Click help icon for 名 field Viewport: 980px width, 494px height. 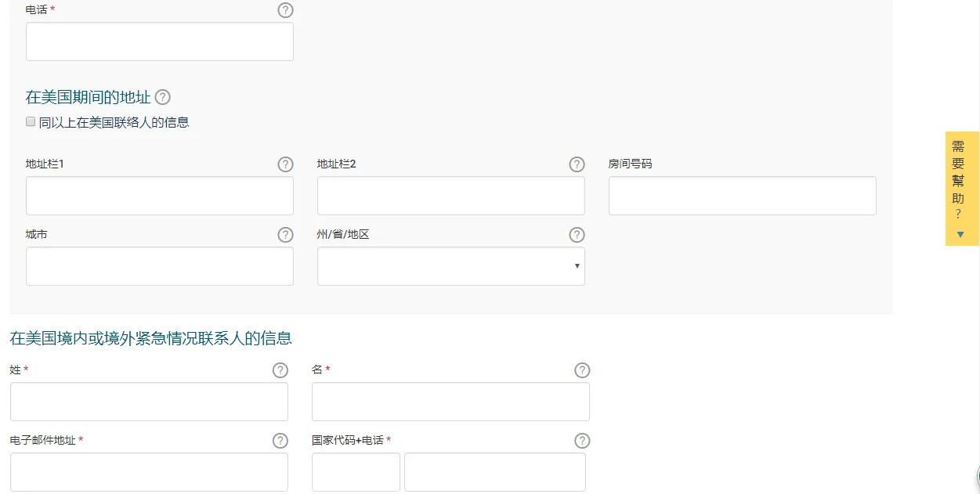click(582, 370)
